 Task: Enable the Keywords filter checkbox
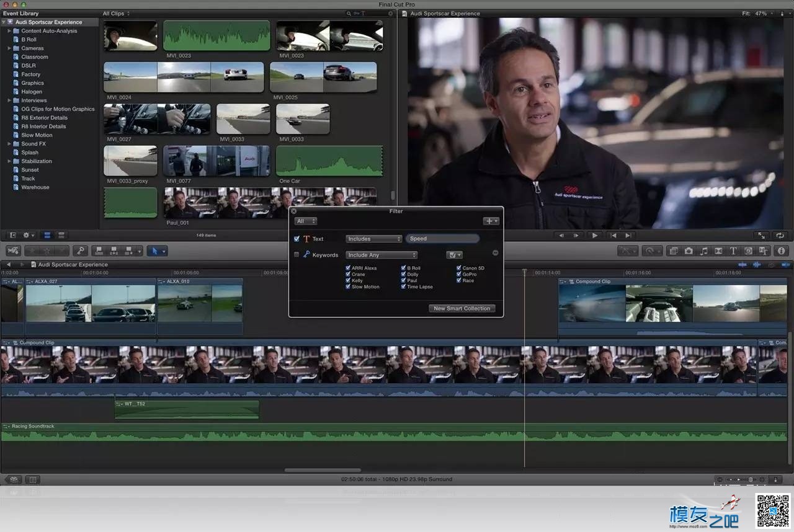click(x=297, y=255)
